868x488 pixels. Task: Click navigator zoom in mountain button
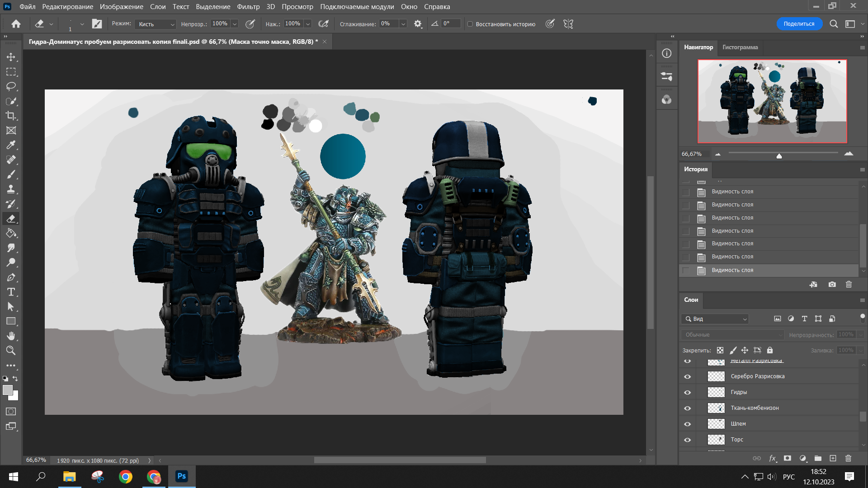pos(849,154)
